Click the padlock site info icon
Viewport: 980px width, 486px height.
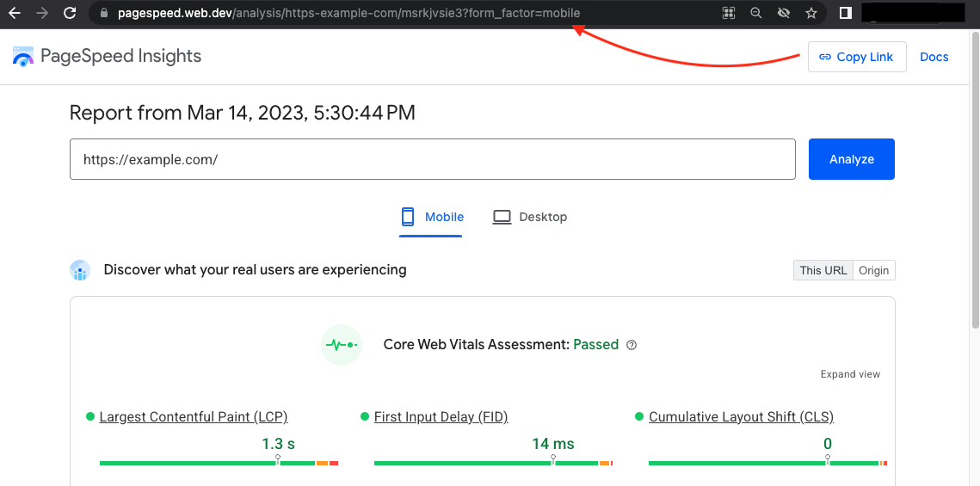(104, 13)
